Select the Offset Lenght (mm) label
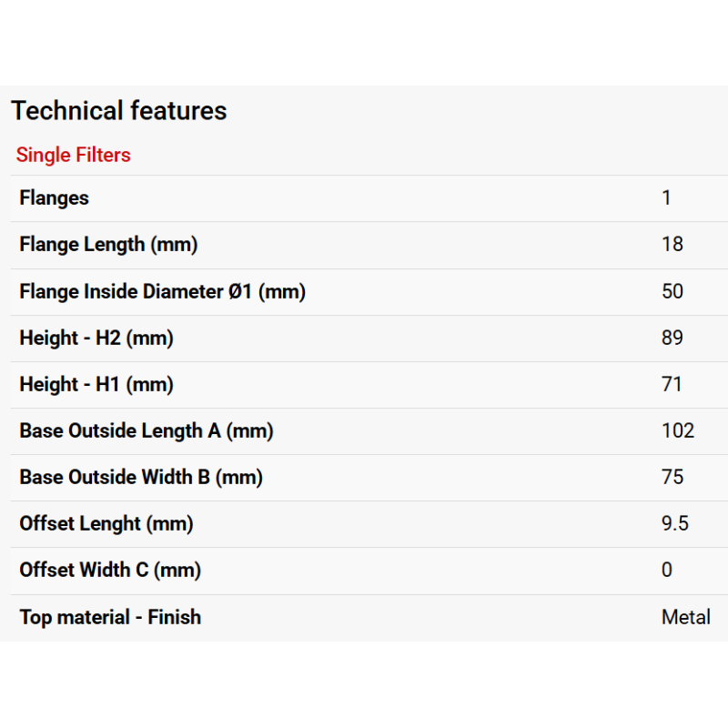This screenshot has width=728, height=728. [106, 524]
